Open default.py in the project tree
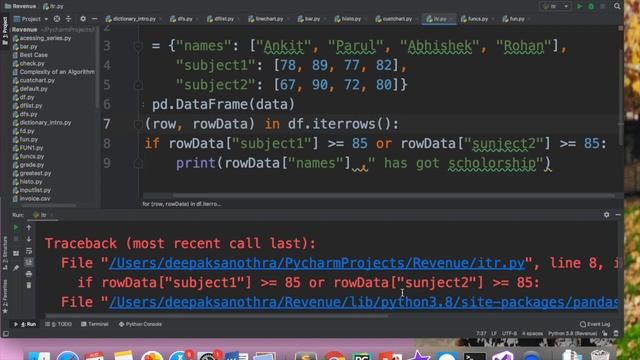 click(30, 89)
